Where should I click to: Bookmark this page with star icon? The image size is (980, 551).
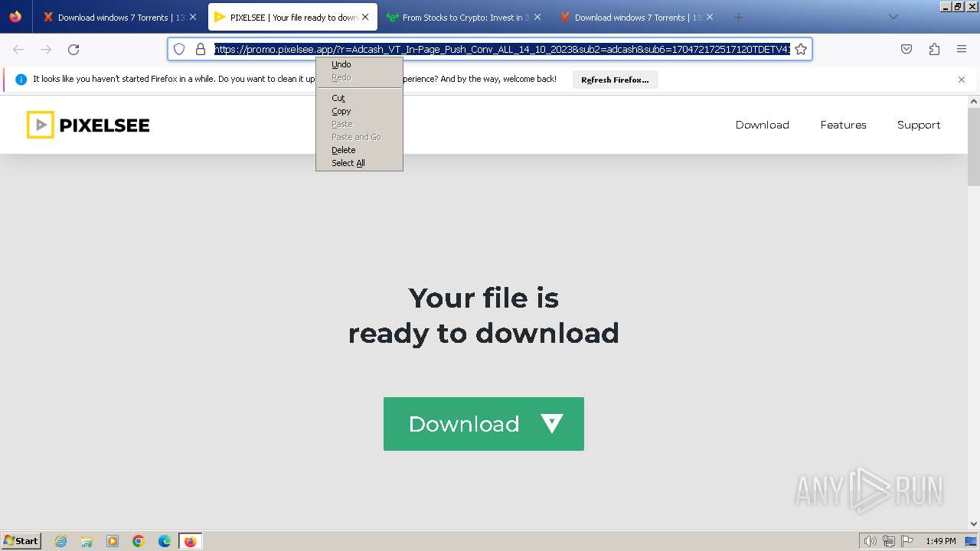pos(801,49)
